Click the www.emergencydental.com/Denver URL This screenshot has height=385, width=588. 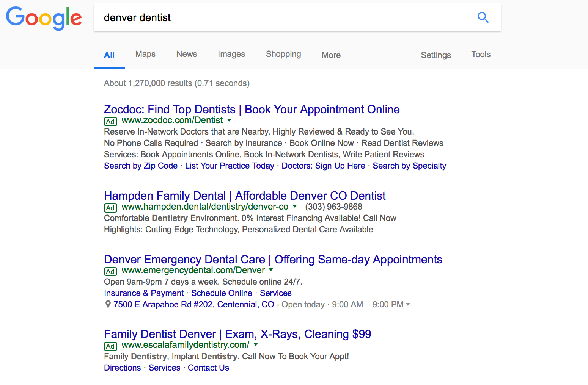point(193,270)
